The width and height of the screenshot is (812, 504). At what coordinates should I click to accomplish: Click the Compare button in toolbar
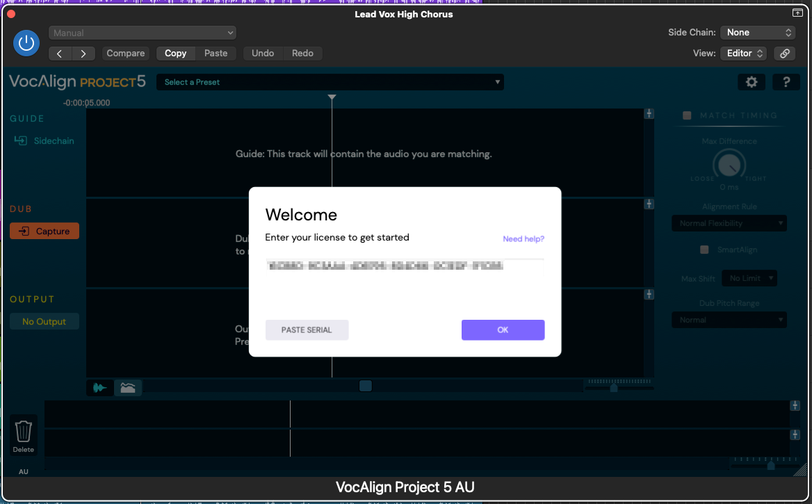126,54
